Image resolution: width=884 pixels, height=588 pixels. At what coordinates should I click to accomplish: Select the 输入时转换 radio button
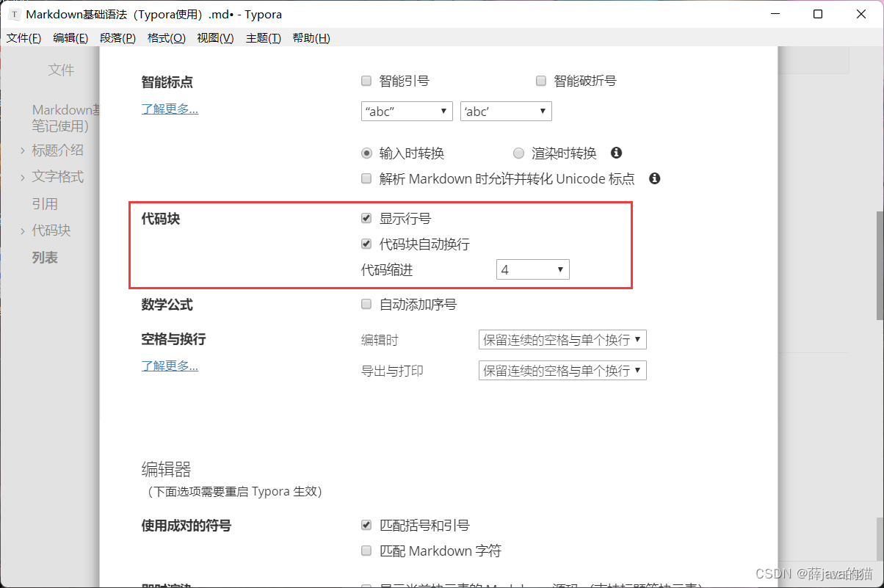(x=366, y=153)
